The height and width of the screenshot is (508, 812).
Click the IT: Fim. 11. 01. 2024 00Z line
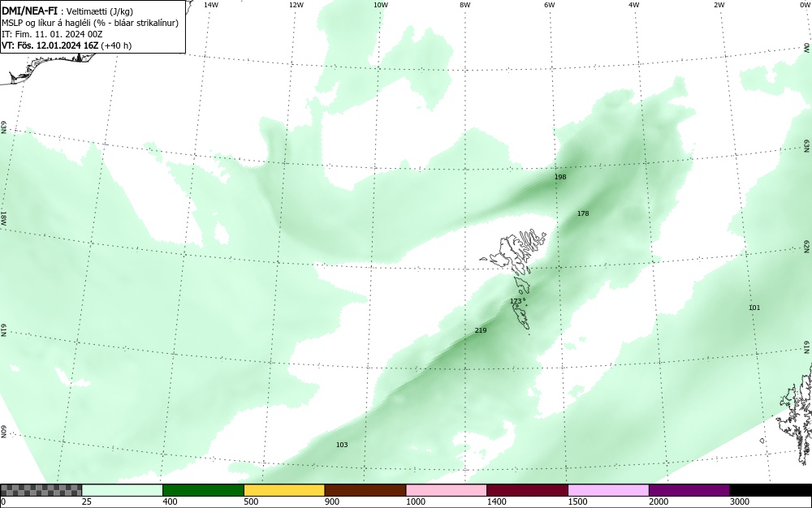tap(52, 35)
